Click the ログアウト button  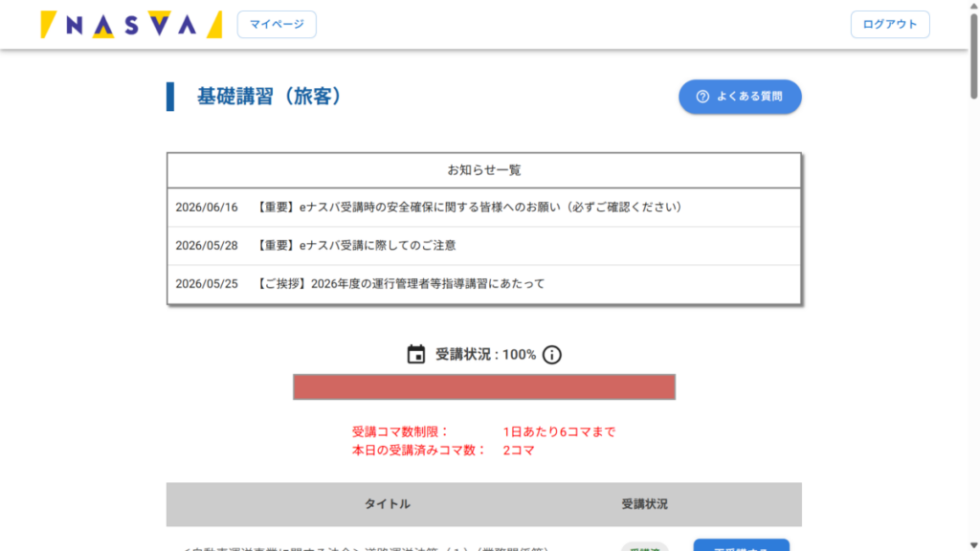pyautogui.click(x=889, y=24)
